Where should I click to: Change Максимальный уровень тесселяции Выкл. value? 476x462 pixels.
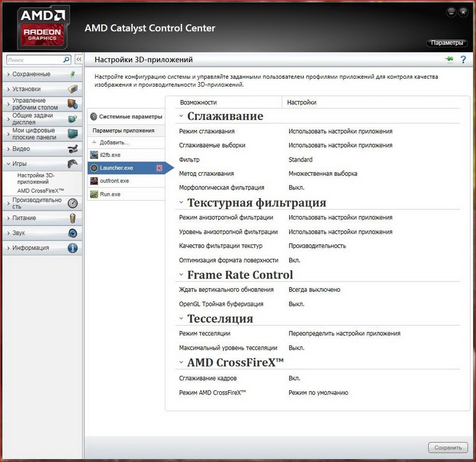(x=296, y=348)
